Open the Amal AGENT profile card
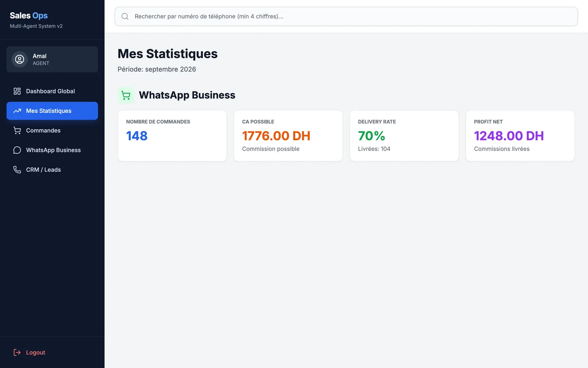588x368 pixels. coord(52,59)
